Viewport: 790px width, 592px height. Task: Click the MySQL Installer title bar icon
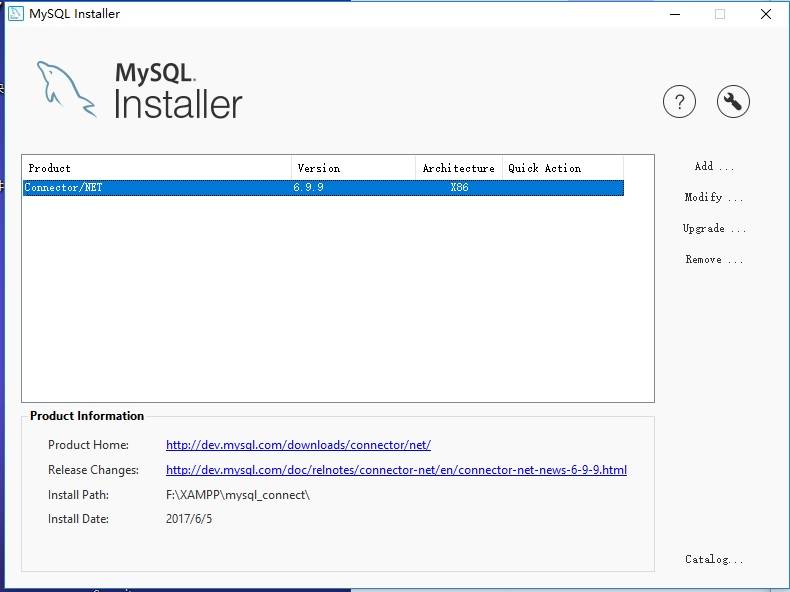pos(16,14)
